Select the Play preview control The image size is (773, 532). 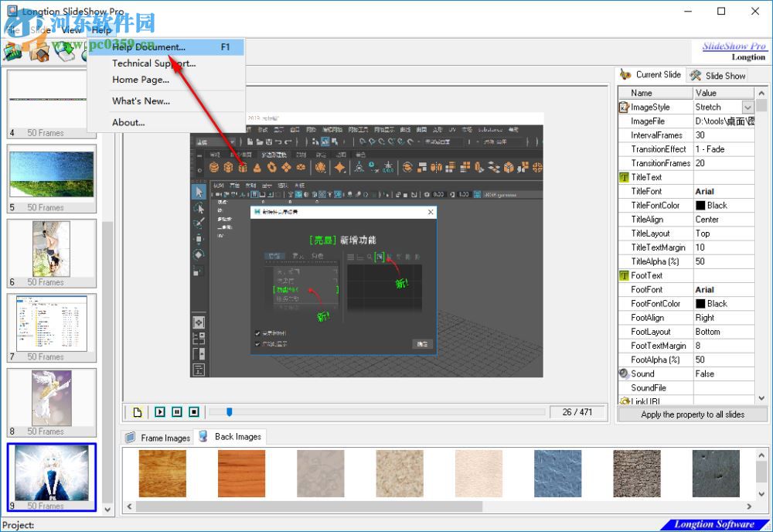coord(160,411)
